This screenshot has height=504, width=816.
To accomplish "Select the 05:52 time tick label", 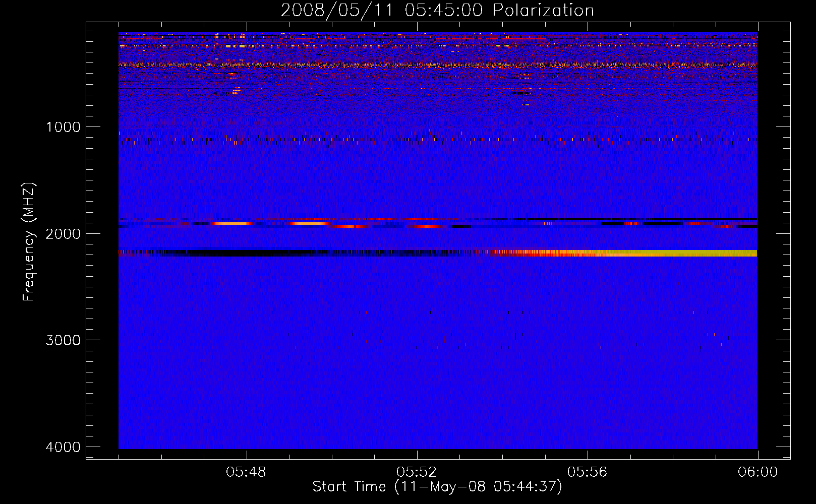I will click(417, 472).
